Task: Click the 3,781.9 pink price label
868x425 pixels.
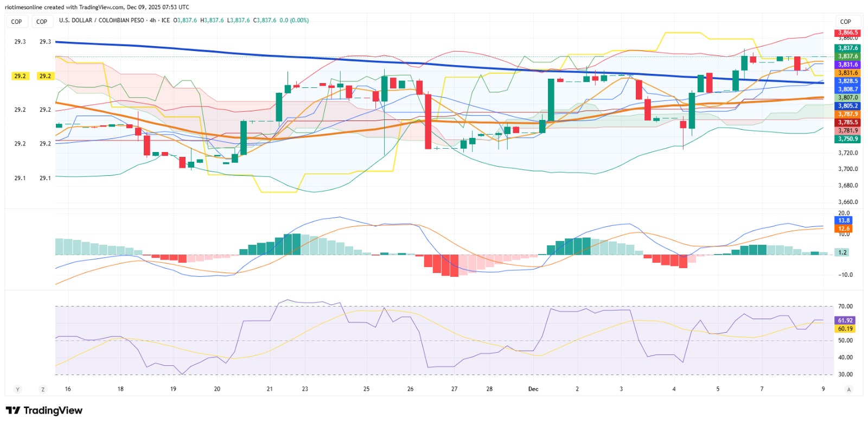Action: [848, 130]
